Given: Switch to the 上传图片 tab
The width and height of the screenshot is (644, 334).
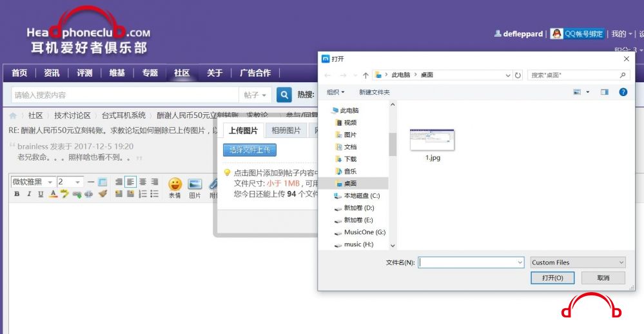Looking at the screenshot, I should coord(243,130).
